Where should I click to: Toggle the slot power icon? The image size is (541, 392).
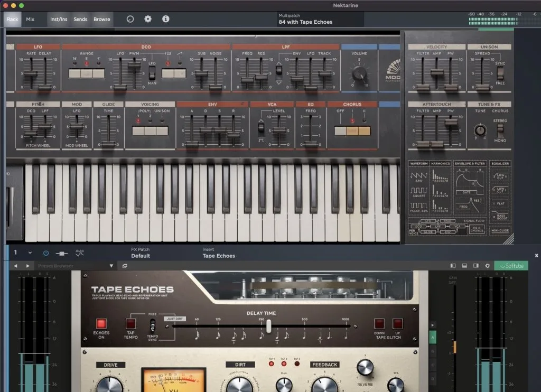(x=45, y=253)
